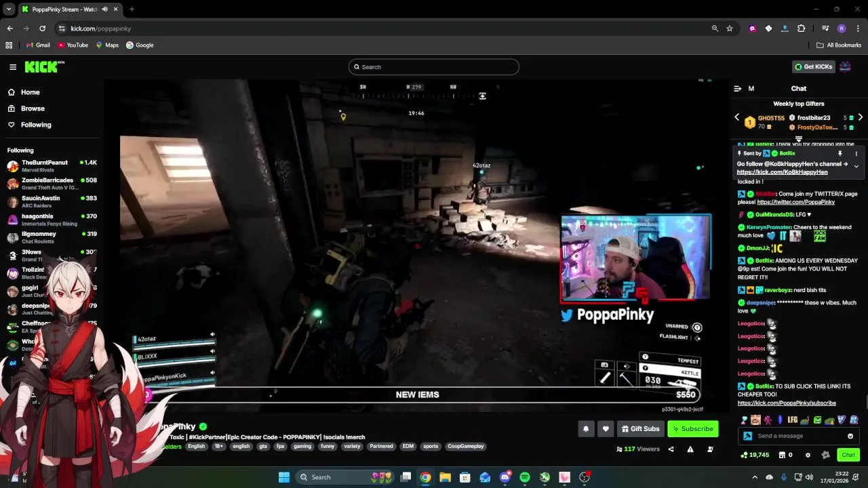Open All Bookmarks folder

[839, 45]
